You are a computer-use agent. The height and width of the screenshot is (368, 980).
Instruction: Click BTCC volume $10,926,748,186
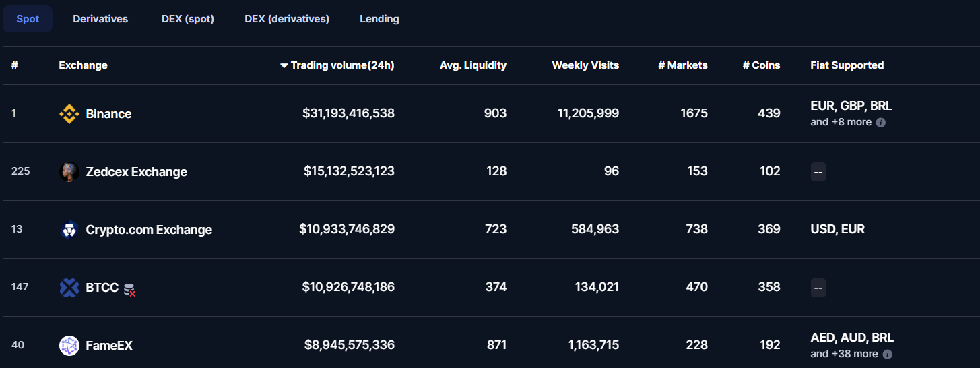tap(348, 287)
